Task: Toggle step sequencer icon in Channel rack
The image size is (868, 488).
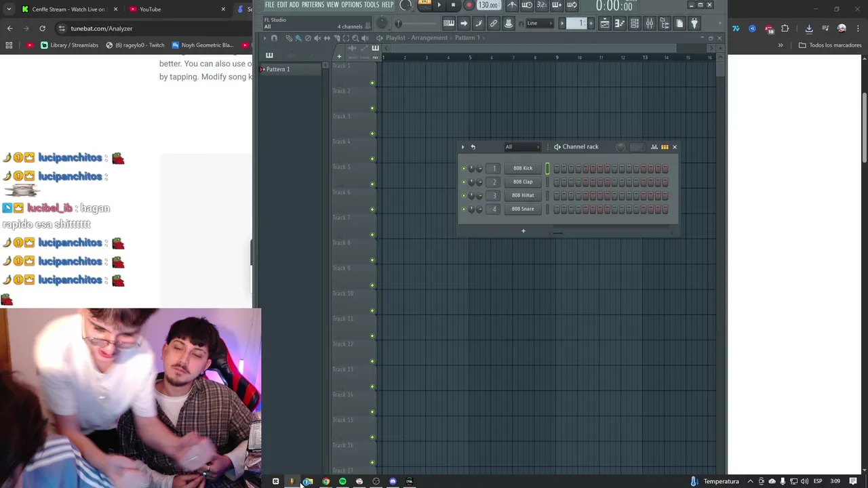Action: pos(665,147)
